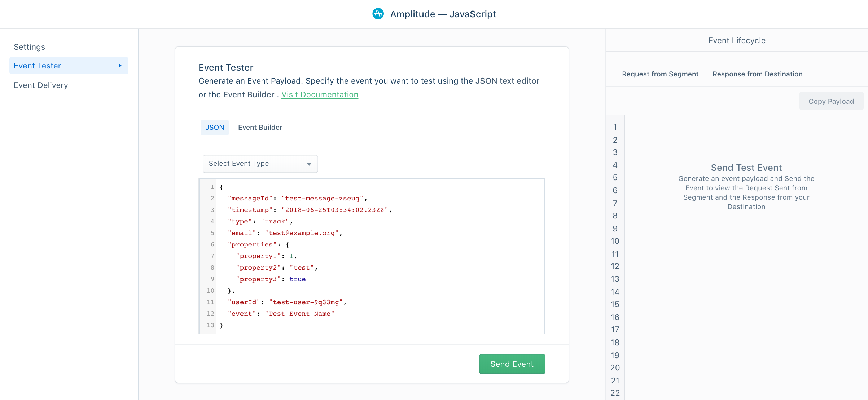Click line number 13 in JSON editor gutter
The width and height of the screenshot is (868, 400).
(x=210, y=325)
